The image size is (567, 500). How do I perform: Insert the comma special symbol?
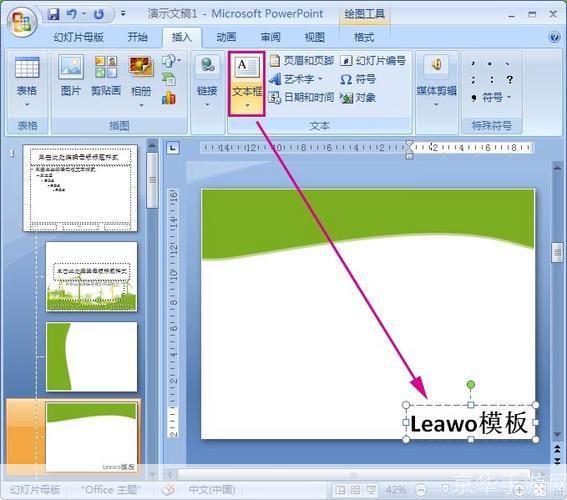click(473, 63)
